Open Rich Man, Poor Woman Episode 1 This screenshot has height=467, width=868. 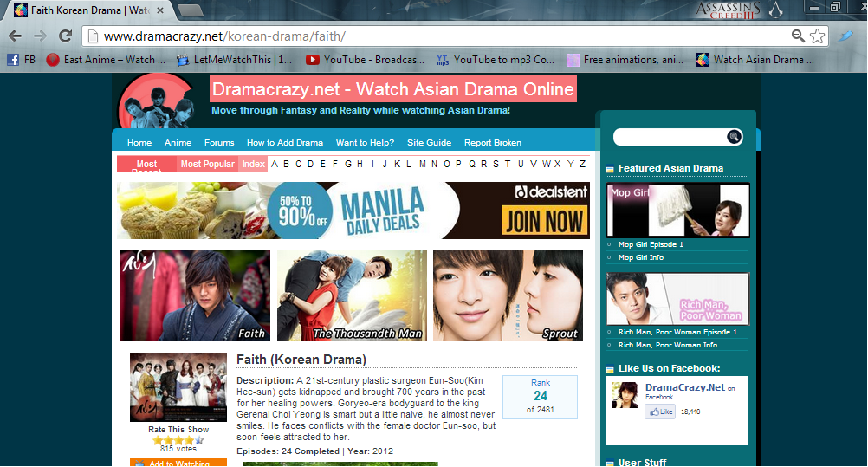677,332
